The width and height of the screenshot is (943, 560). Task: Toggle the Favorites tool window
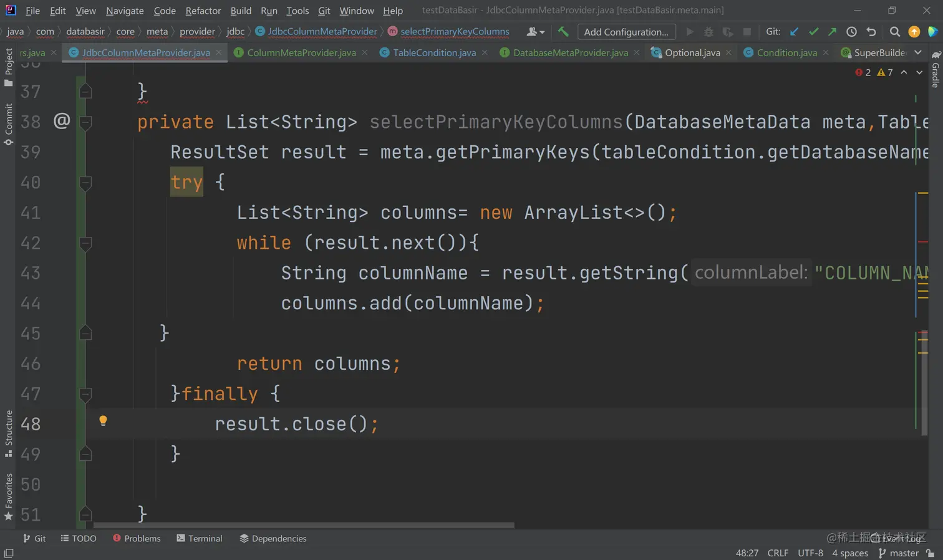[8, 497]
